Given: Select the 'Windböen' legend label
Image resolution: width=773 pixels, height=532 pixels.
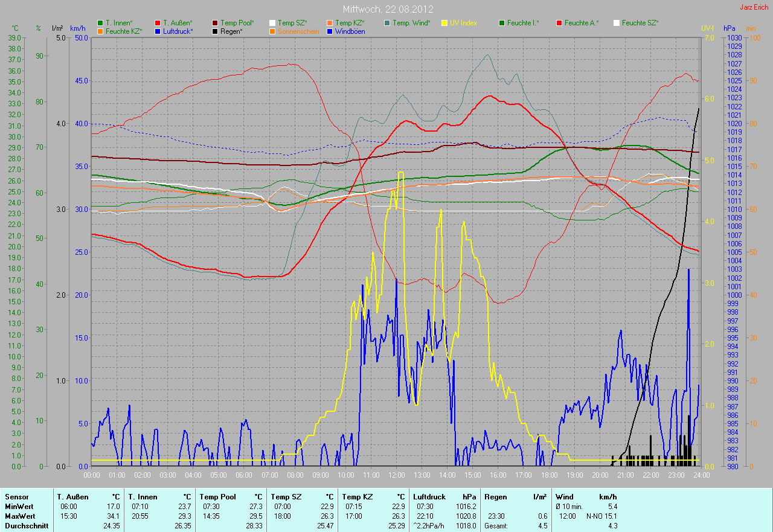Looking at the screenshot, I should [350, 31].
